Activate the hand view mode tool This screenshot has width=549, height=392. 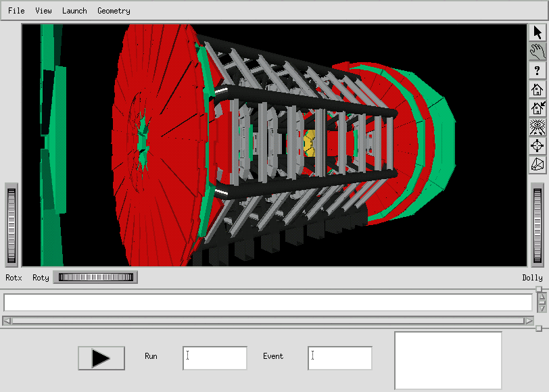(538, 51)
